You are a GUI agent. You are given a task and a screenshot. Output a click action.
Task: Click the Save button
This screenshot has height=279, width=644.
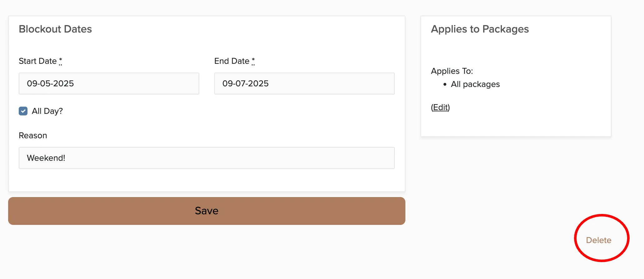coord(207,211)
